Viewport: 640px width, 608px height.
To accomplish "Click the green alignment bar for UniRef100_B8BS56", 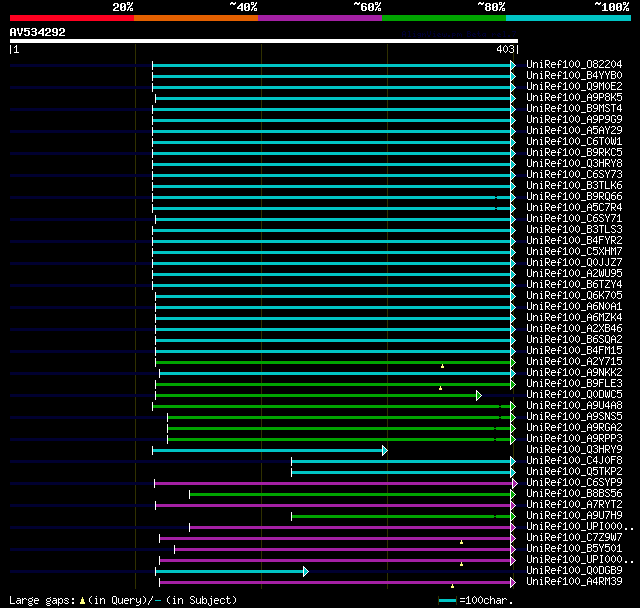I will tap(350, 495).
